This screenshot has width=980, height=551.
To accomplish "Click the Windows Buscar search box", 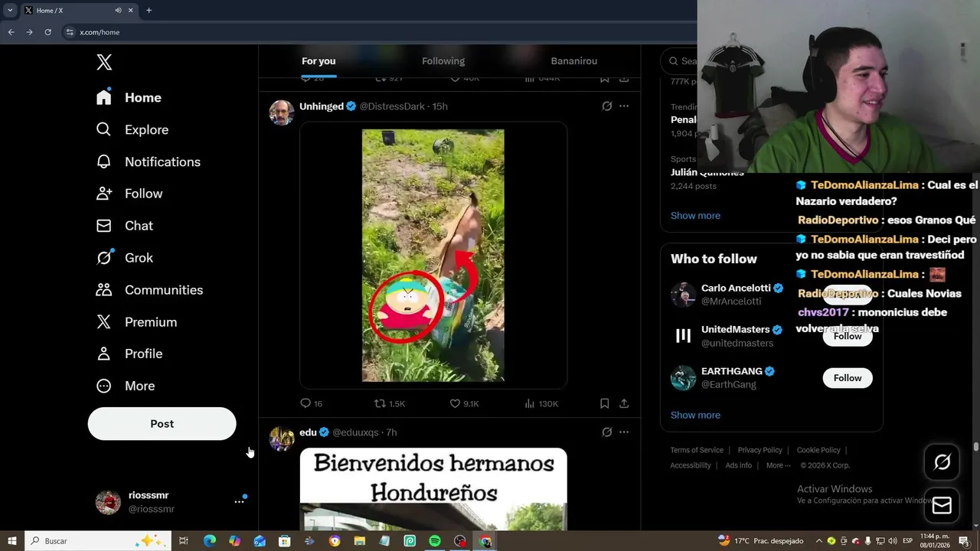I will point(99,541).
